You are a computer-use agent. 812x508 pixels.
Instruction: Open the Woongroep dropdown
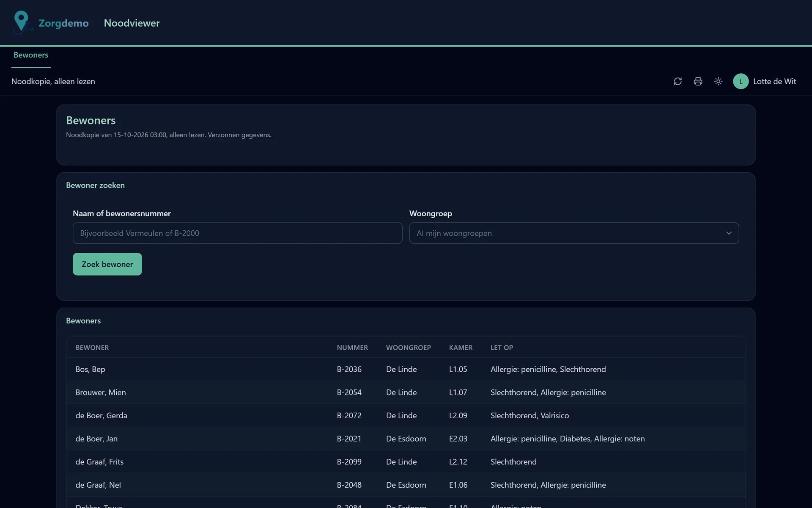click(x=574, y=233)
